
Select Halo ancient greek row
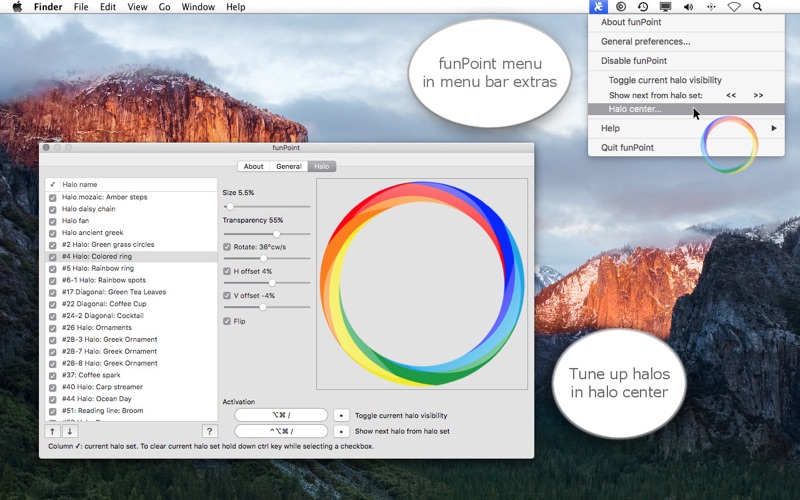pos(131,233)
